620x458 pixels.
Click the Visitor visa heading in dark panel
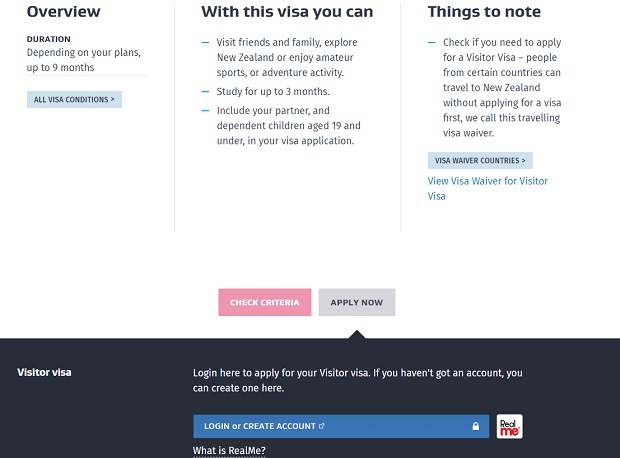[x=44, y=372]
